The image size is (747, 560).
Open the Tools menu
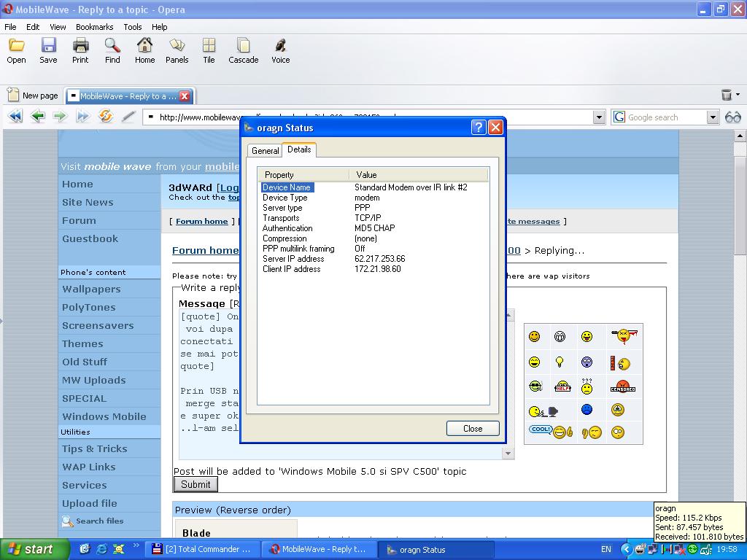(133, 27)
